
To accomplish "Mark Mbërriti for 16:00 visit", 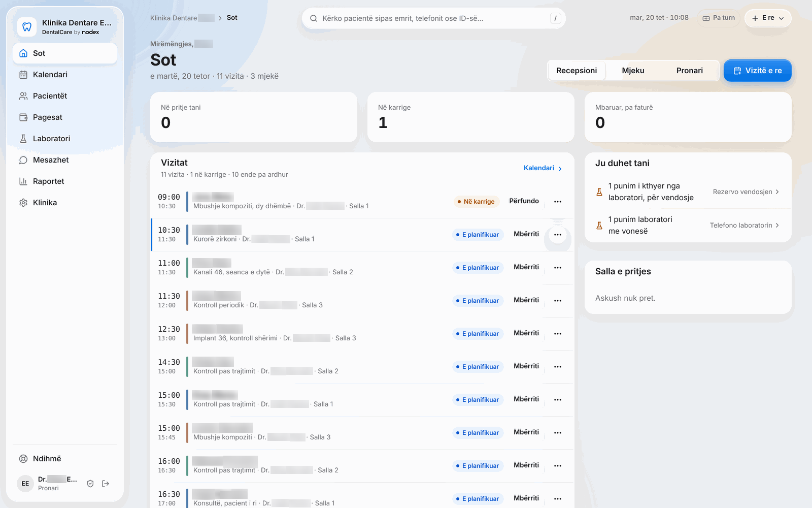I will (526, 465).
